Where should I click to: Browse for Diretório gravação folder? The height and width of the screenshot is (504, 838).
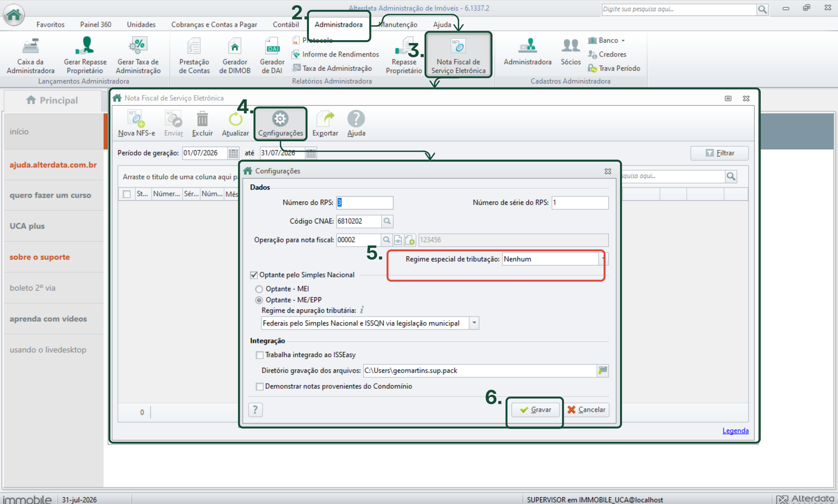tap(603, 370)
